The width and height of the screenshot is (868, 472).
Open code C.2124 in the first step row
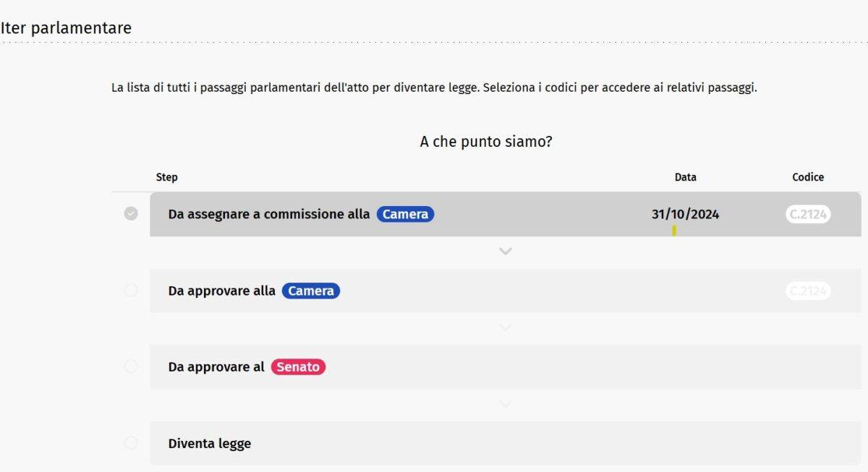[808, 214]
